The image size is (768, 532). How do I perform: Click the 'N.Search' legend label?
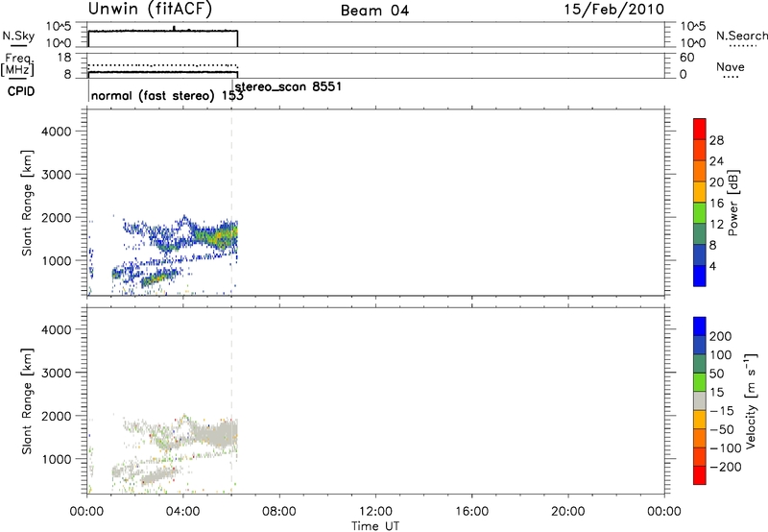pos(741,36)
